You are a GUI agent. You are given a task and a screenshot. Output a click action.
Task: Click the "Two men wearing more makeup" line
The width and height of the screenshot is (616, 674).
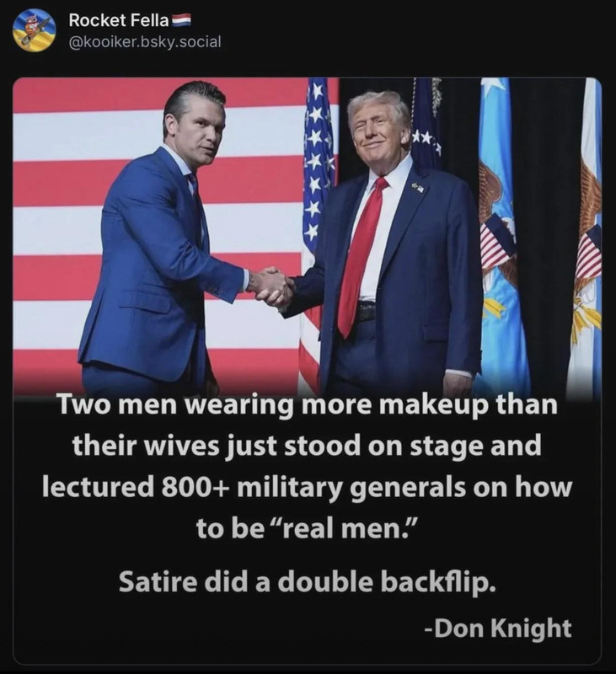point(308,405)
